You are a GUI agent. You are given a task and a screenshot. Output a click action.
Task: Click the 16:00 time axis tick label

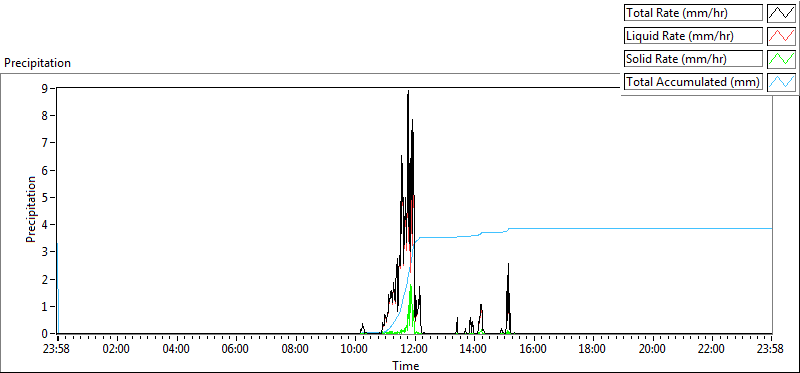pyautogui.click(x=534, y=350)
